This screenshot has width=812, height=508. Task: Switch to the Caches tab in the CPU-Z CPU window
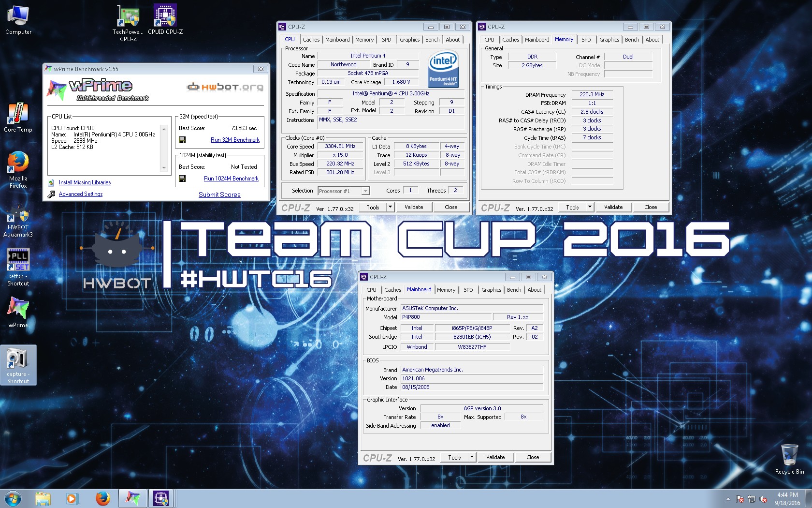click(x=311, y=40)
